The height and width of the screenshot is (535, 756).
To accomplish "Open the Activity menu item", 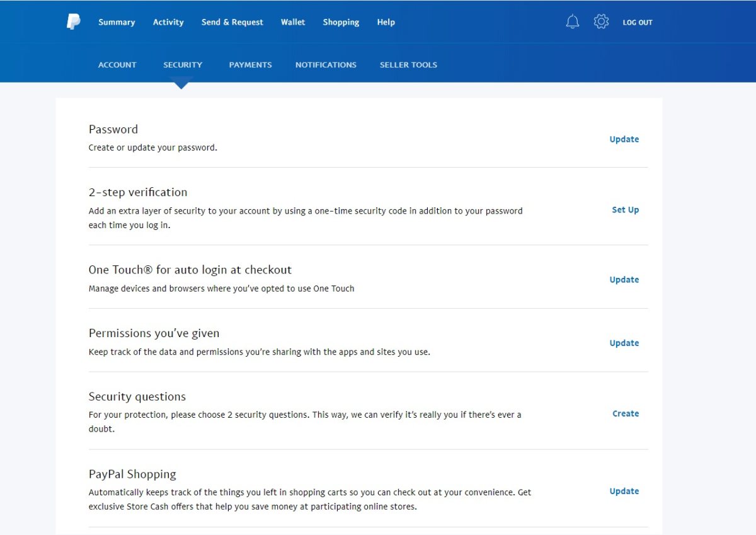I will pos(168,22).
